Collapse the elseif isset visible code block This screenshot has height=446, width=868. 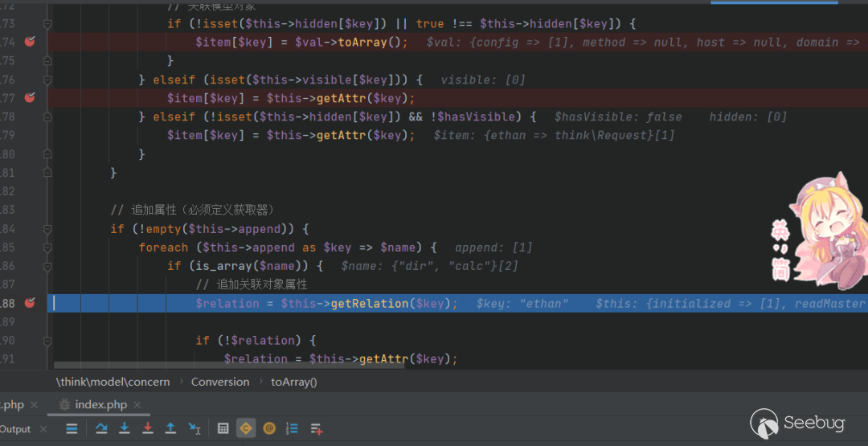47,80
